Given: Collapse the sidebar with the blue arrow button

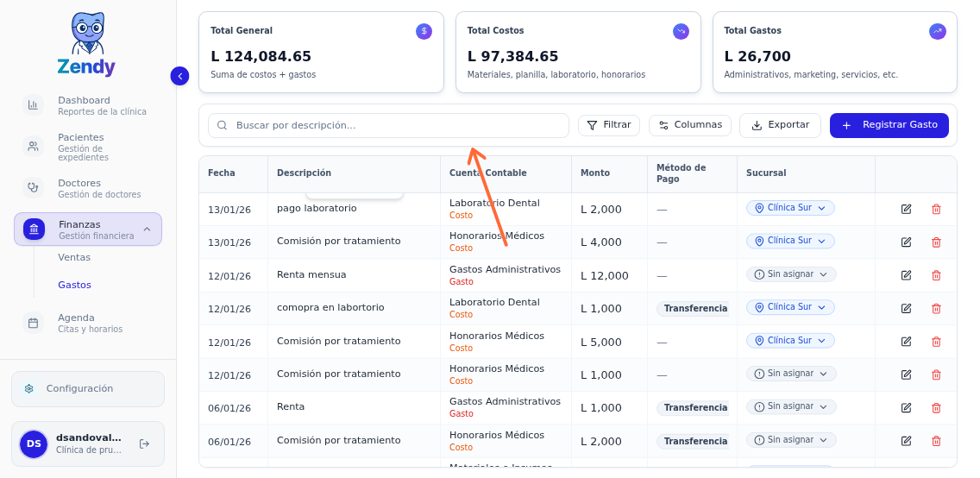Looking at the screenshot, I should tap(179, 76).
